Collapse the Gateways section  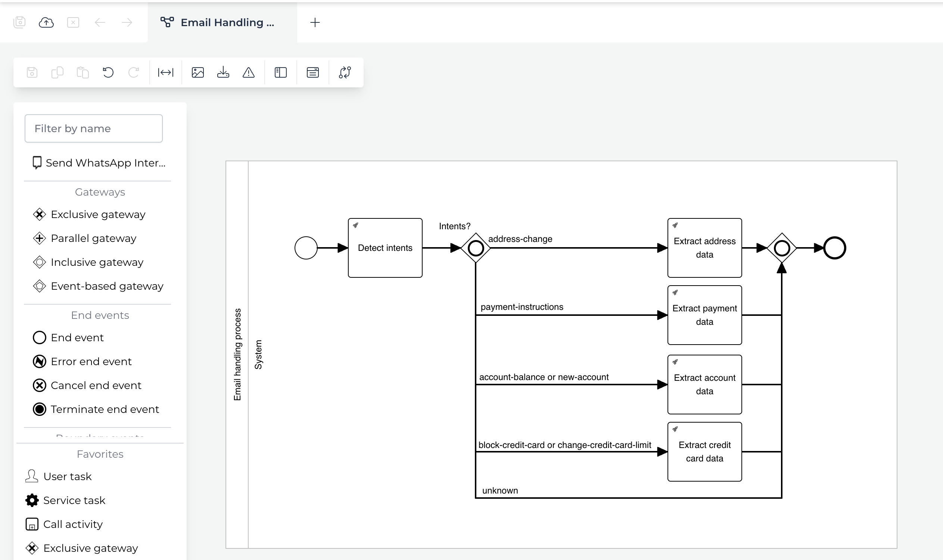point(100,192)
